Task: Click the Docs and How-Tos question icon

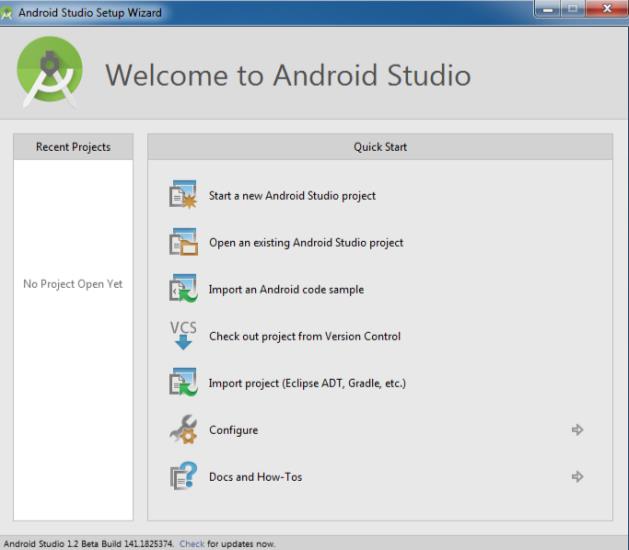Action: 183,477
